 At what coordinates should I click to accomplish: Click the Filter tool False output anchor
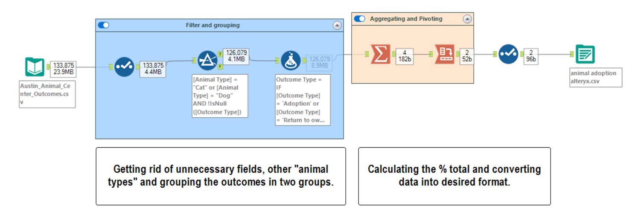click(220, 67)
